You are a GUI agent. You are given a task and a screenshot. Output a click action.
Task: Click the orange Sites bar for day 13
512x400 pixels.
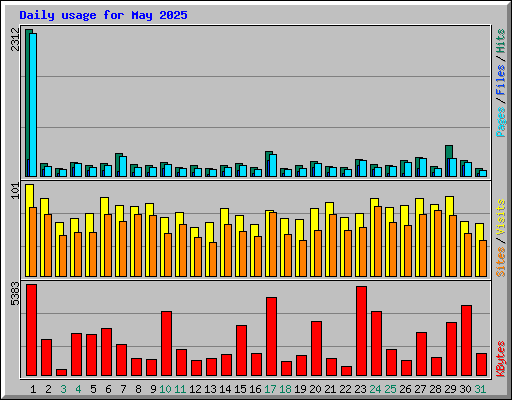213,259
